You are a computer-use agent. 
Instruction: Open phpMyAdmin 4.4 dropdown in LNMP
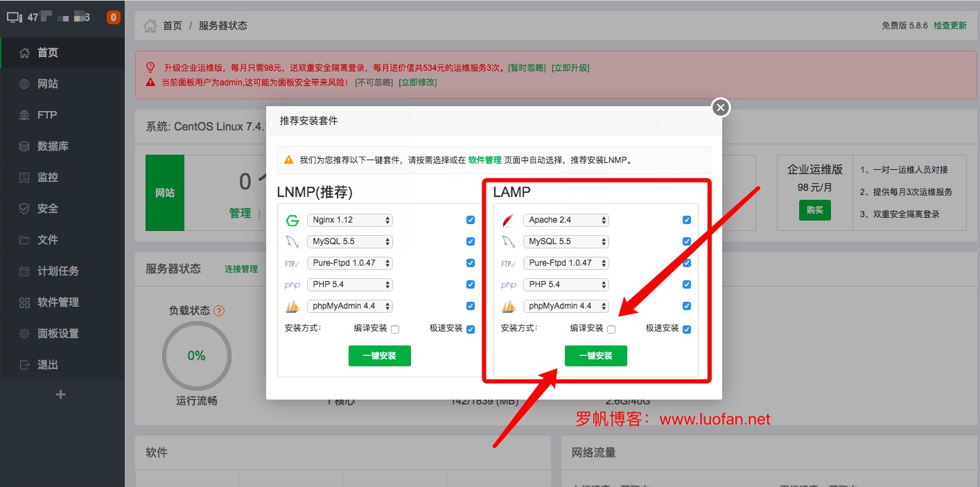click(x=350, y=306)
